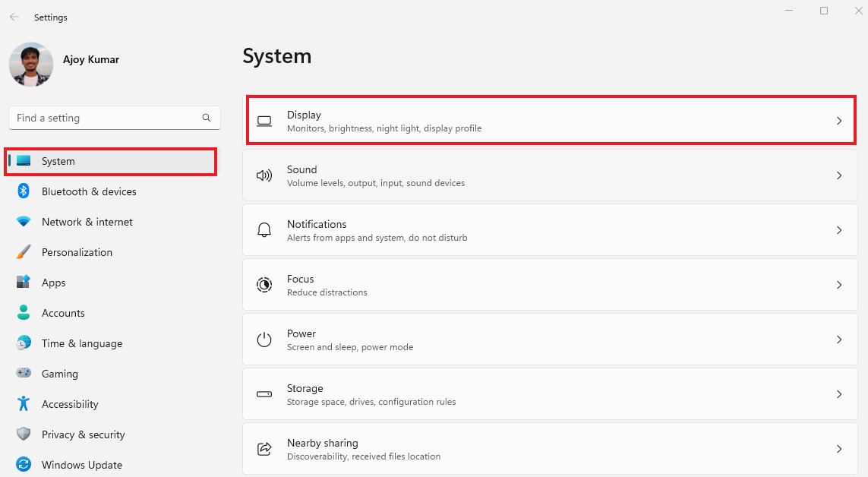Click the search magnifier icon
The width and height of the screenshot is (868, 477).
[x=207, y=118]
